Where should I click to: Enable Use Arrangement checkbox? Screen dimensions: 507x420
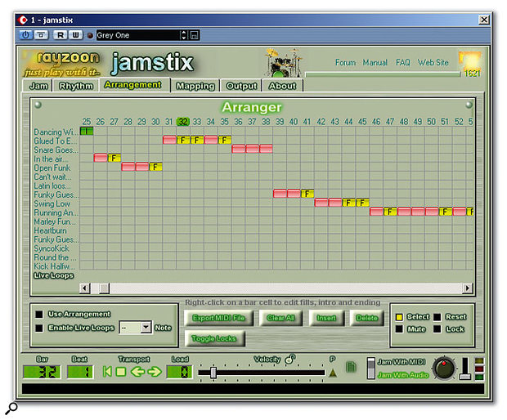pyautogui.click(x=39, y=314)
